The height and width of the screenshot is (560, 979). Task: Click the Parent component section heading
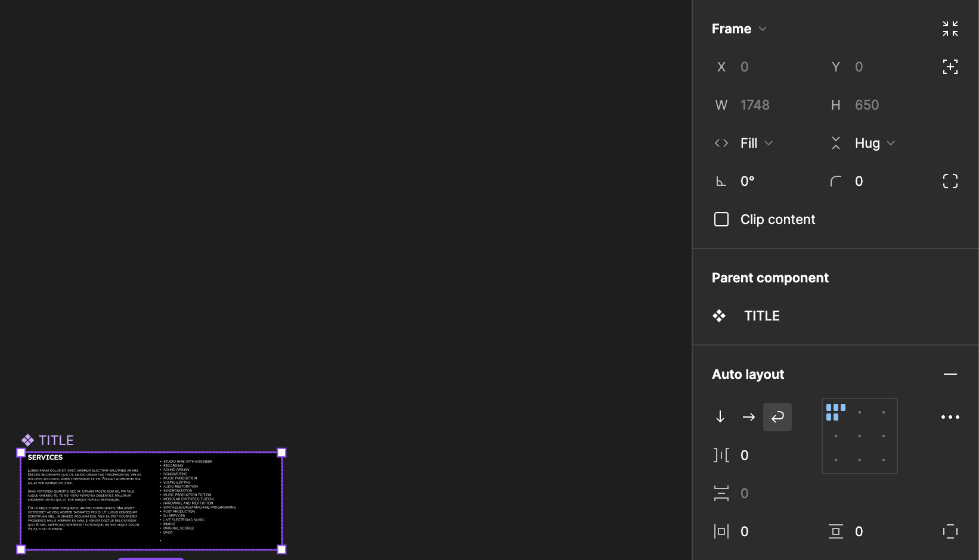pyautogui.click(x=770, y=278)
